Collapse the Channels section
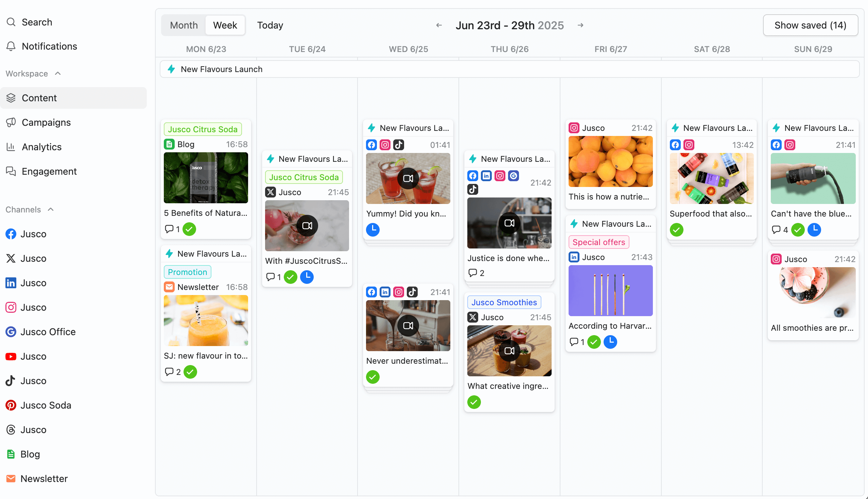 (x=51, y=209)
